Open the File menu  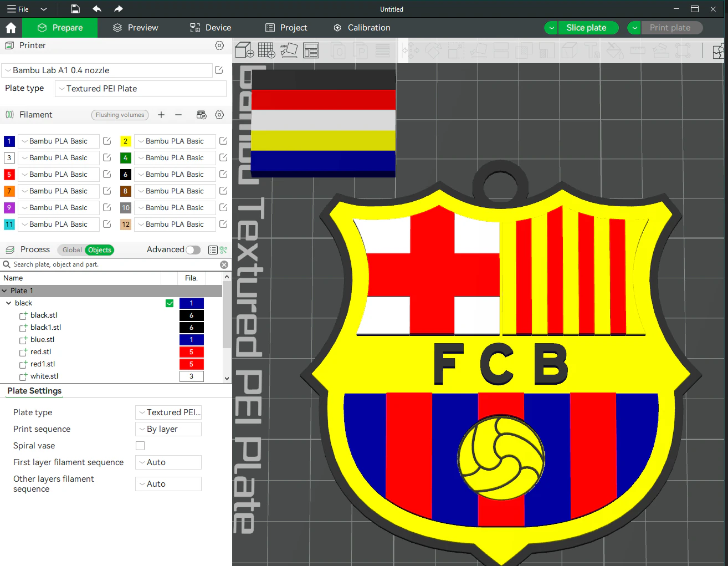click(18, 9)
